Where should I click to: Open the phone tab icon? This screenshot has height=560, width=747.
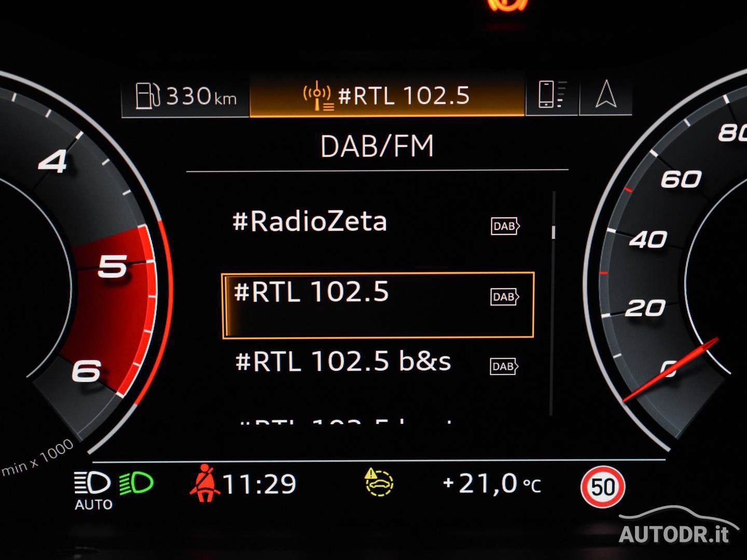click(552, 95)
